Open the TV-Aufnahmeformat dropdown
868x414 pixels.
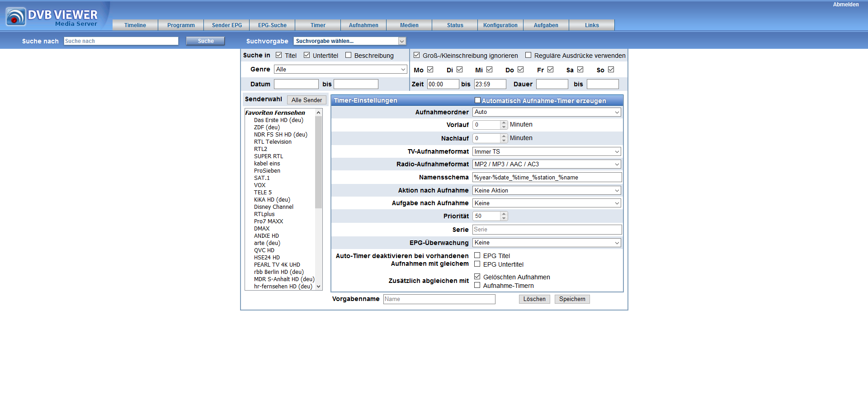click(547, 151)
